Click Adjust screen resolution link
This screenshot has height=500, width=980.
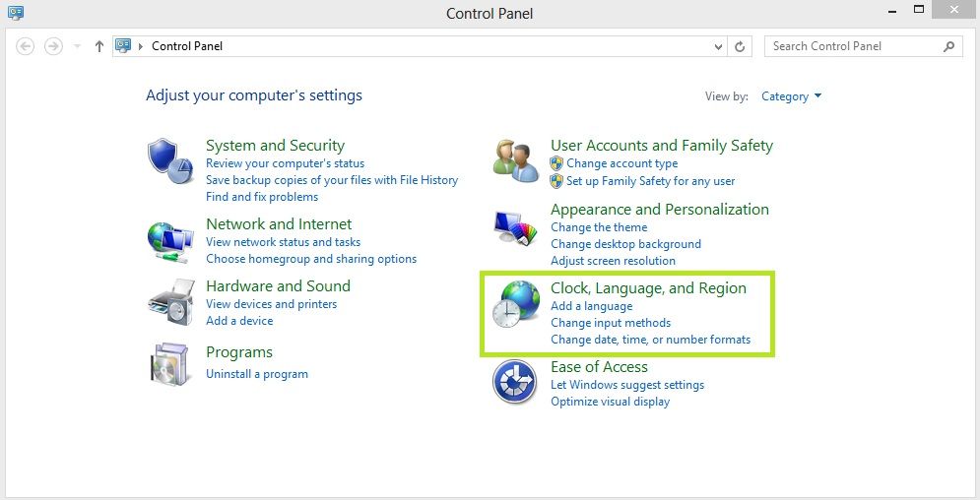(x=614, y=261)
